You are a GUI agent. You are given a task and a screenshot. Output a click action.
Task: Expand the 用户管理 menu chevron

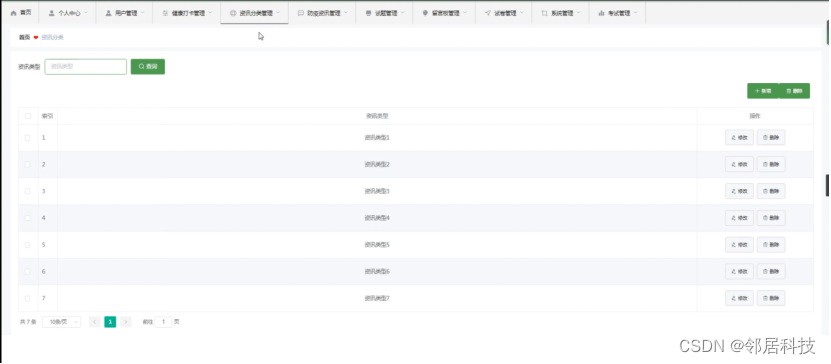(142, 13)
